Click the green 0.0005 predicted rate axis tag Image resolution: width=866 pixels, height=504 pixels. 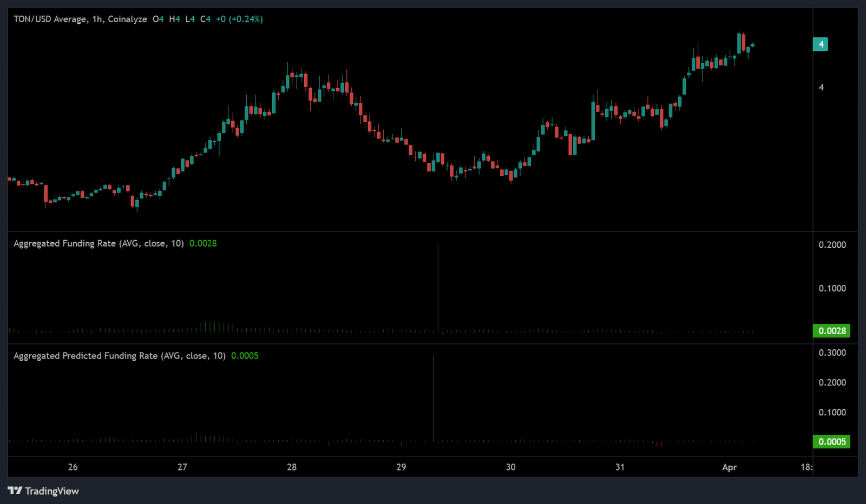831,442
